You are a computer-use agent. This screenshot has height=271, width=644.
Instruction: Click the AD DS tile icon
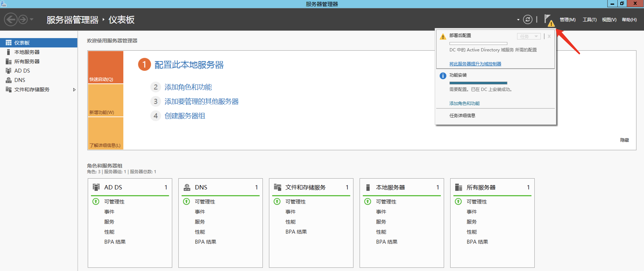pyautogui.click(x=96, y=187)
